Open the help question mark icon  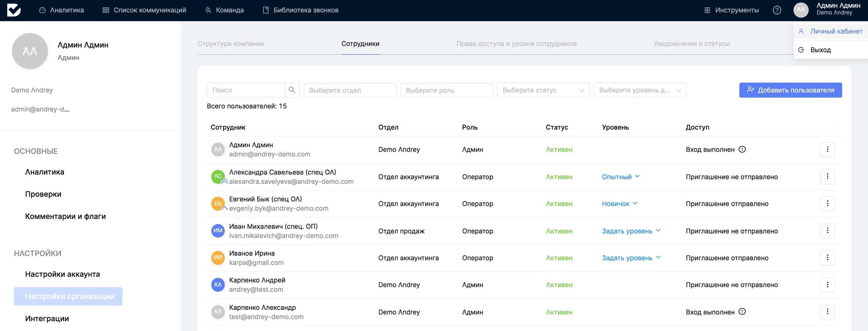pos(776,10)
